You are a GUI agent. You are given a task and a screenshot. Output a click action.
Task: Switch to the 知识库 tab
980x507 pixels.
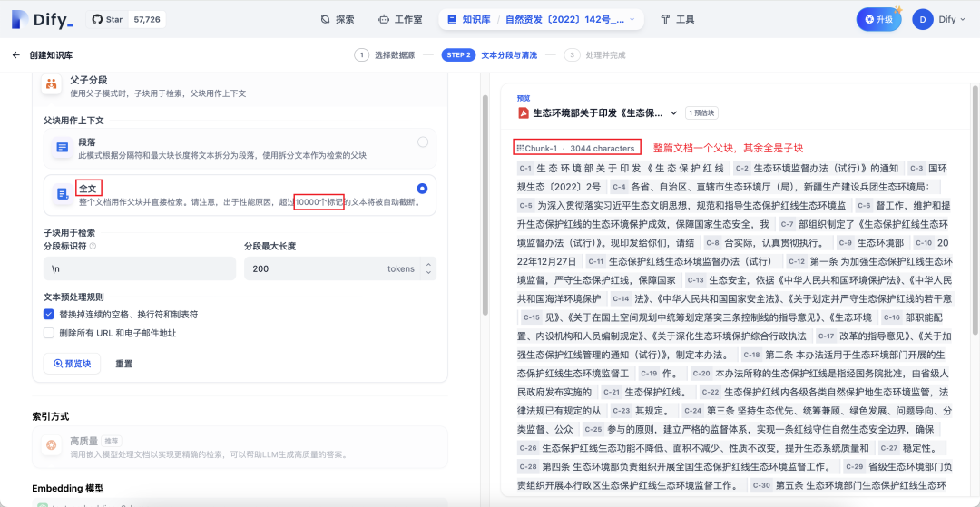click(x=467, y=19)
